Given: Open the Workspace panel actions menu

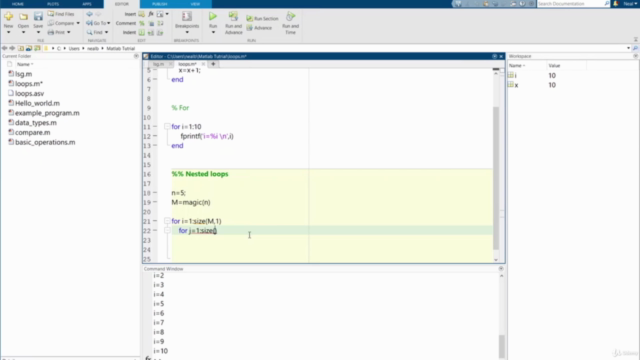Looking at the screenshot, I should coord(636,56).
